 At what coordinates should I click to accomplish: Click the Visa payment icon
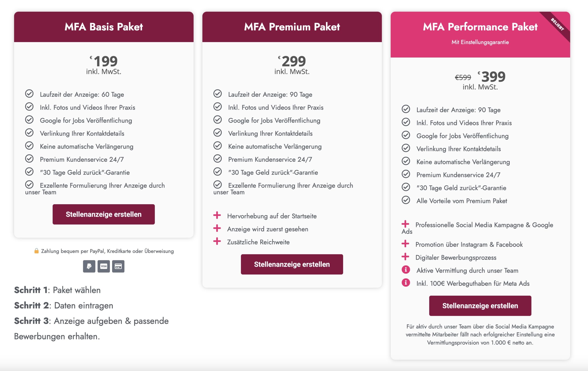(x=104, y=266)
